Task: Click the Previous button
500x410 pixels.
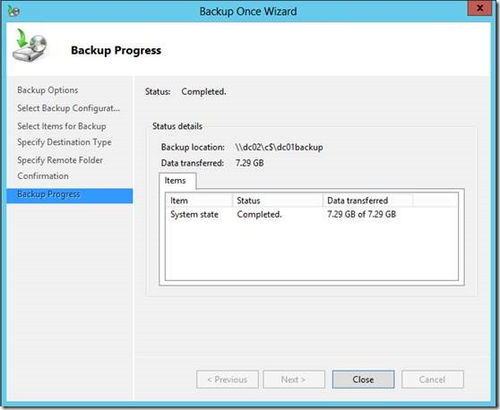Action: point(227,379)
